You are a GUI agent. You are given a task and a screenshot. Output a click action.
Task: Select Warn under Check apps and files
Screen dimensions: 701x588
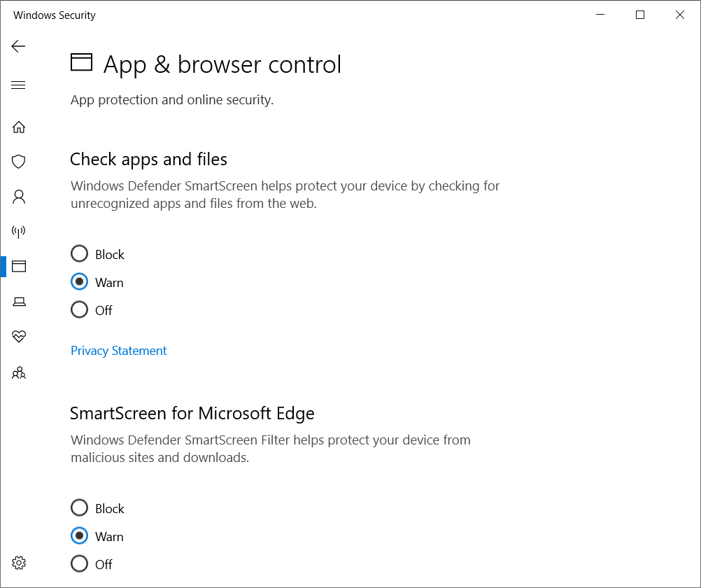97,282
